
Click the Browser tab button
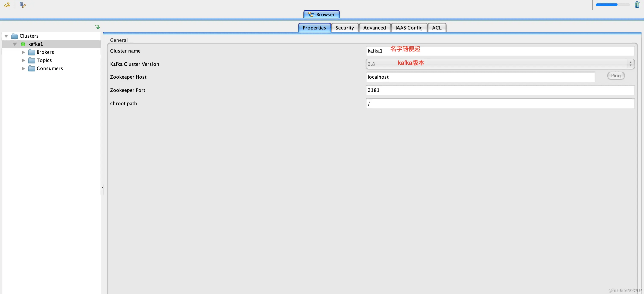pyautogui.click(x=322, y=15)
